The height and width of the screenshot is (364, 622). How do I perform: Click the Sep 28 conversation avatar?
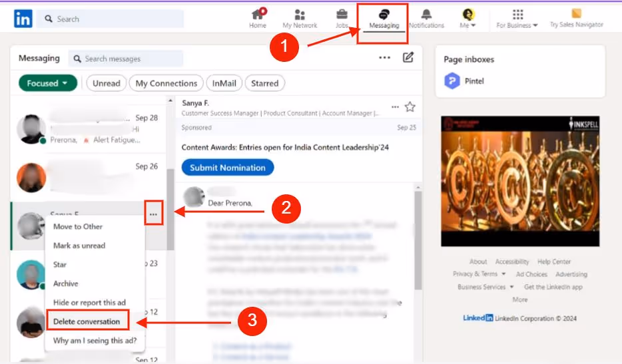31,129
